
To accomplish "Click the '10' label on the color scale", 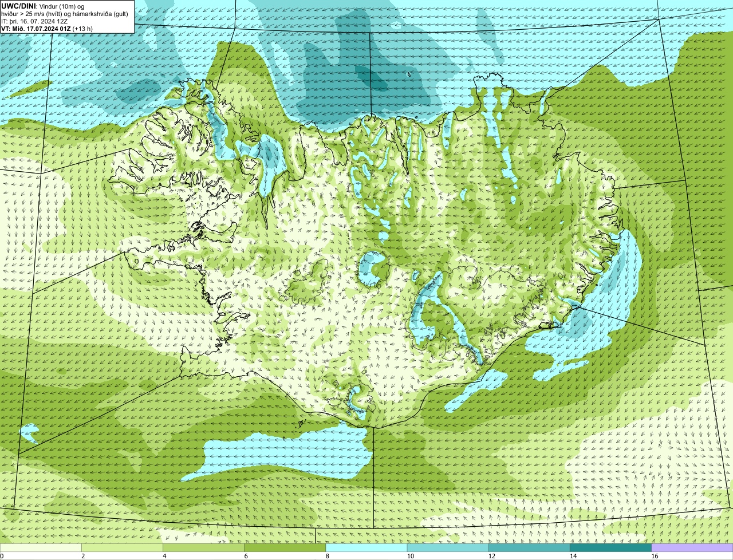I will coord(410,556).
